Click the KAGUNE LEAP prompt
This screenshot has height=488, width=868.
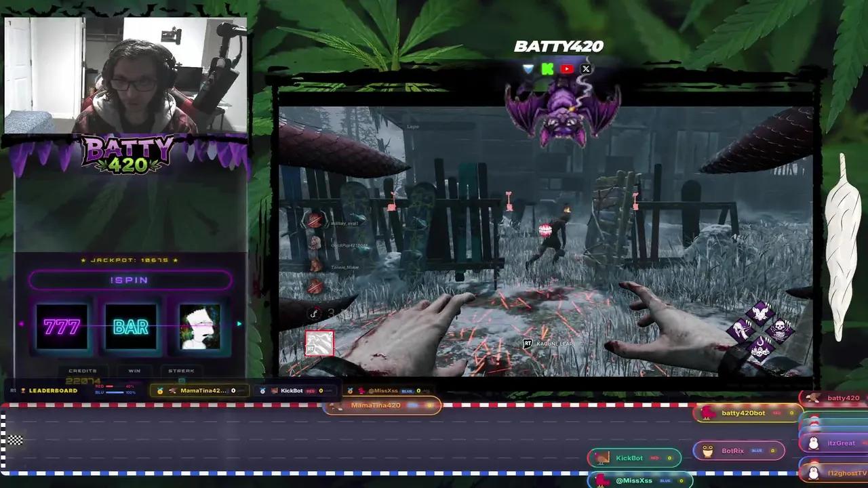coord(548,344)
